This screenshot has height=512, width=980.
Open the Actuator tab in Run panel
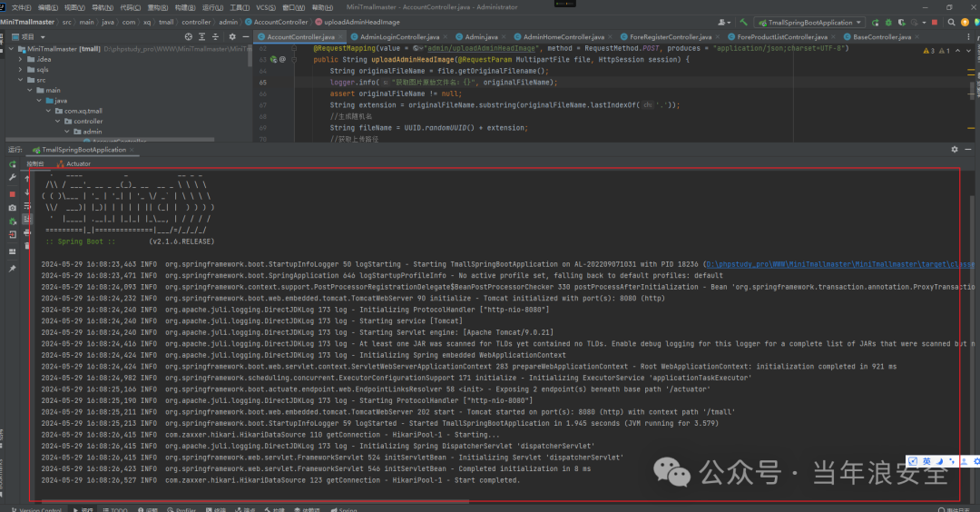point(73,163)
